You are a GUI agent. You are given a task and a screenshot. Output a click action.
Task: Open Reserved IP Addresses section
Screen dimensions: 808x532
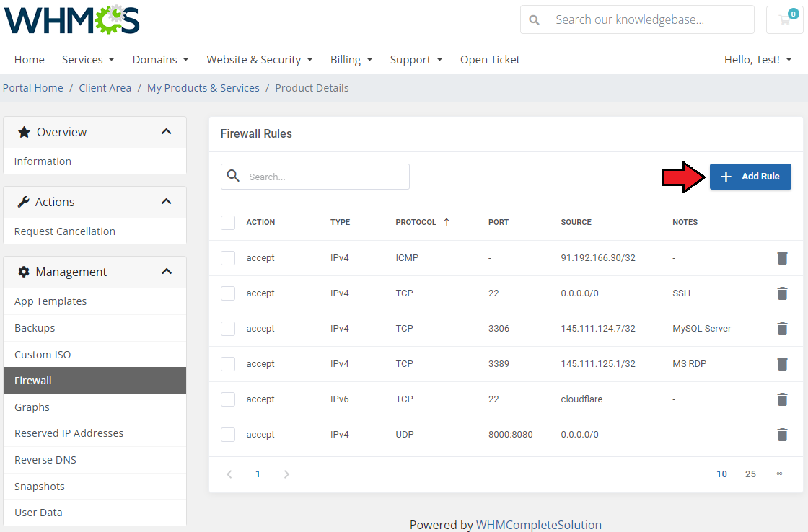pos(95,434)
